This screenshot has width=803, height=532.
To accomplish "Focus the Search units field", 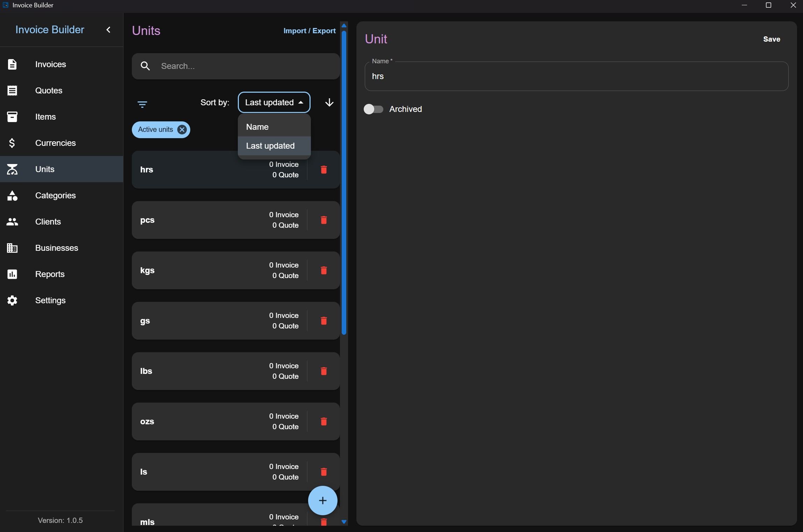I will 236,66.
